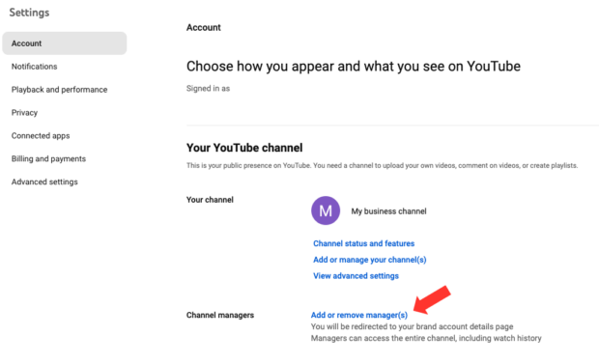Click the Your YouTube channel heading
The height and width of the screenshot is (364, 599).
point(244,148)
